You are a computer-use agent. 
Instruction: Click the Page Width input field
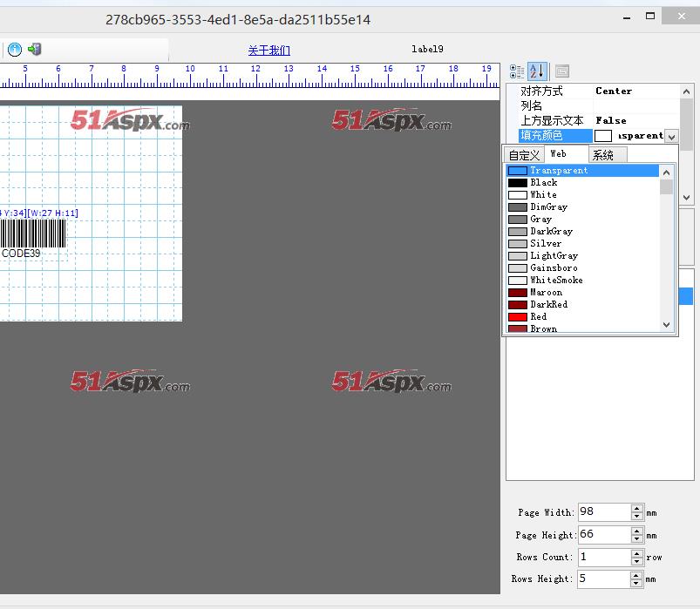[x=604, y=511]
